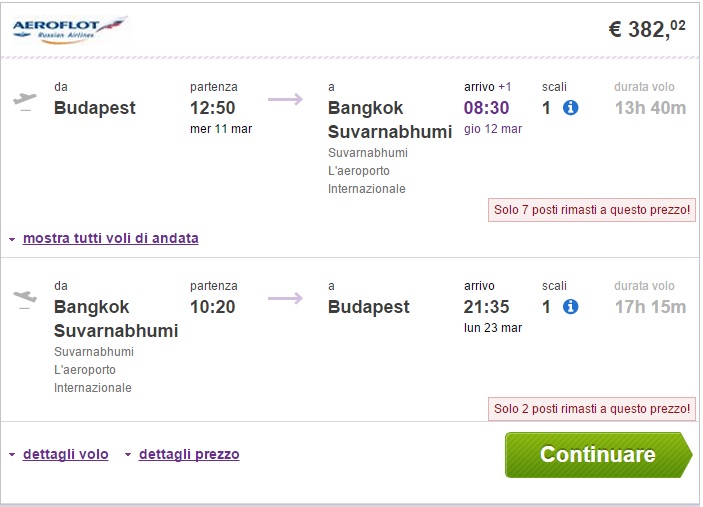
Task: Click return arrival time 21:35
Action: pos(487,307)
